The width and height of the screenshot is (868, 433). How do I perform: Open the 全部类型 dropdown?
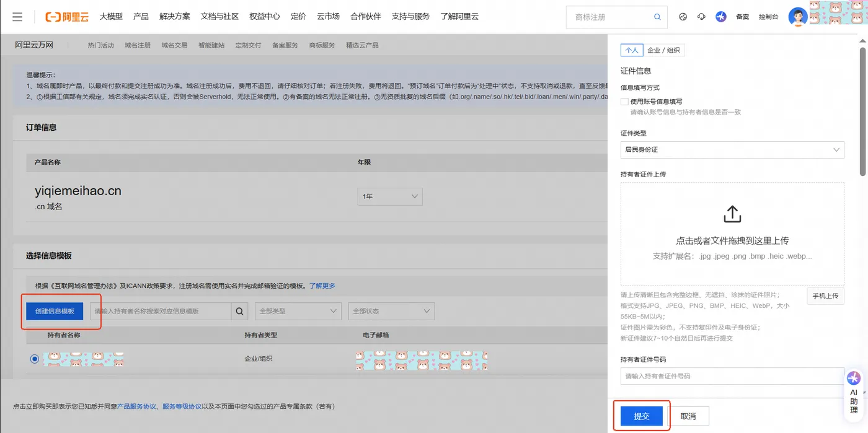coord(298,311)
